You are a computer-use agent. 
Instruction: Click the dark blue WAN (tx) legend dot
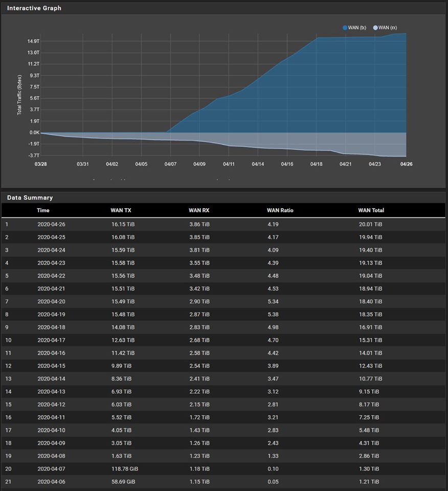pyautogui.click(x=345, y=28)
